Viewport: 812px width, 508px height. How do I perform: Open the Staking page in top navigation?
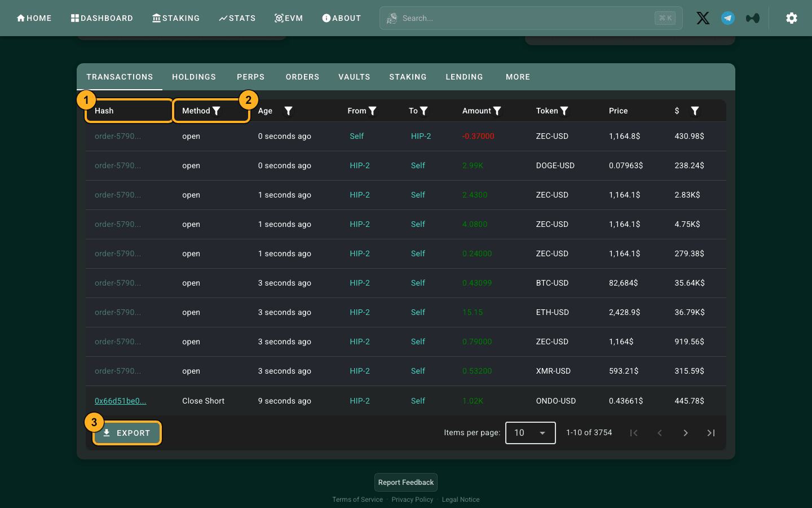point(176,18)
